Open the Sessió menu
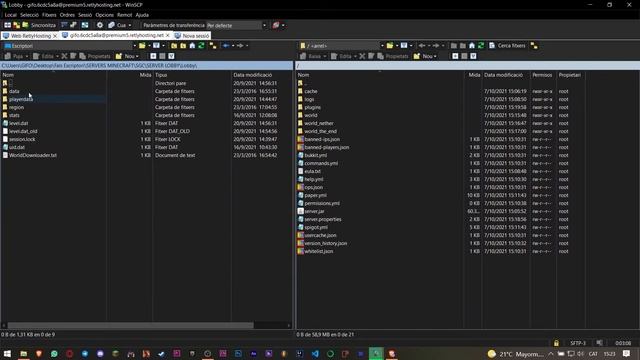Screen dimensions: 640x360 (x=85, y=15)
